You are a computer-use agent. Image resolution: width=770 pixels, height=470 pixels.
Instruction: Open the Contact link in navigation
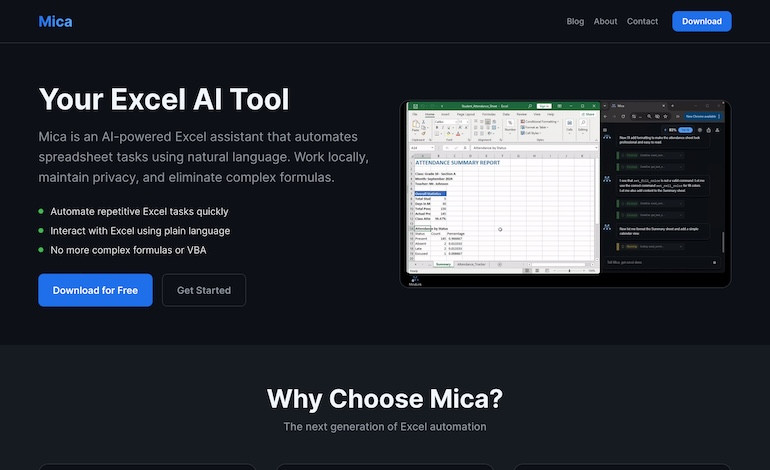[x=642, y=22]
